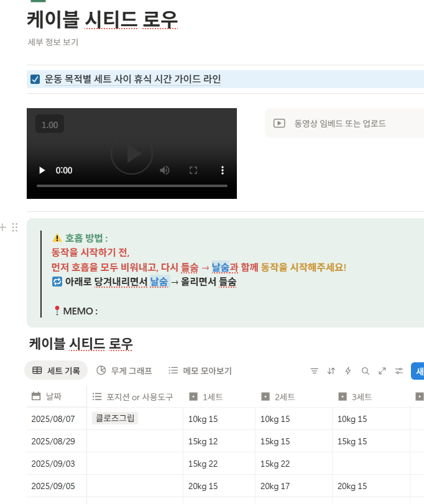Click the database search magnifier icon

point(366,371)
